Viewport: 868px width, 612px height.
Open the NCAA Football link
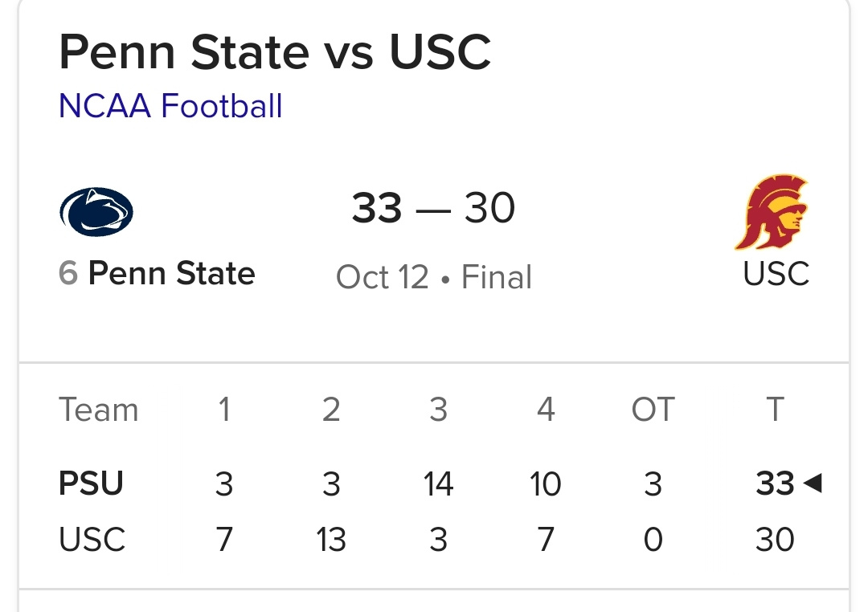[x=170, y=106]
